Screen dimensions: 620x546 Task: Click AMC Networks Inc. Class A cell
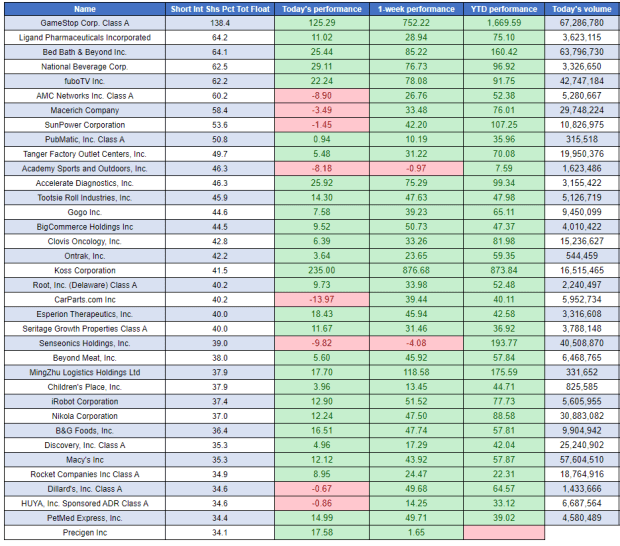coord(85,96)
